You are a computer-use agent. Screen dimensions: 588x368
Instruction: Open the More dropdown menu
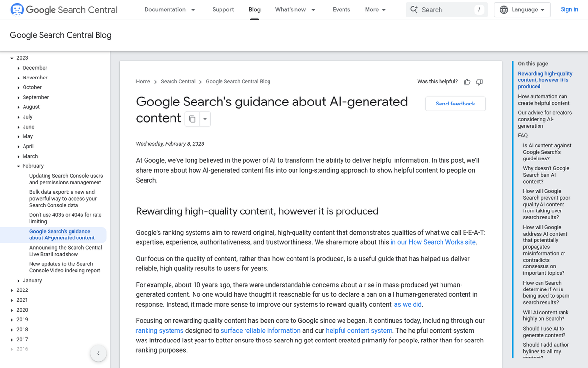click(x=375, y=10)
